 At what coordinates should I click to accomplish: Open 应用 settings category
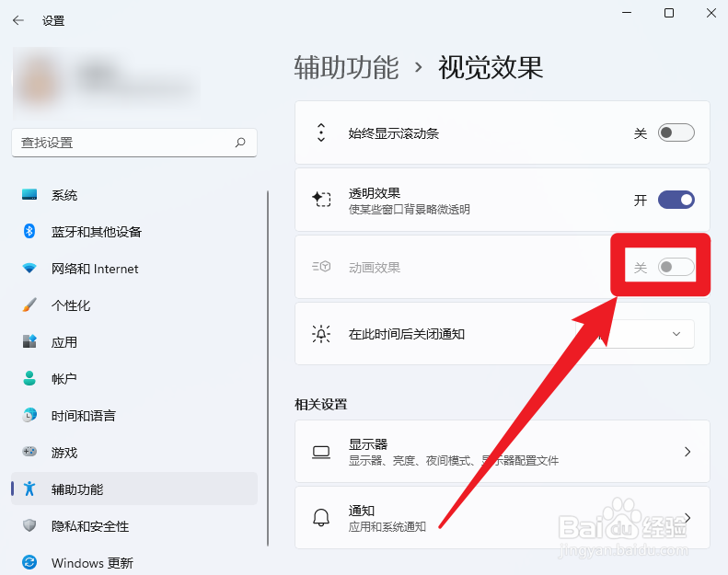point(134,341)
